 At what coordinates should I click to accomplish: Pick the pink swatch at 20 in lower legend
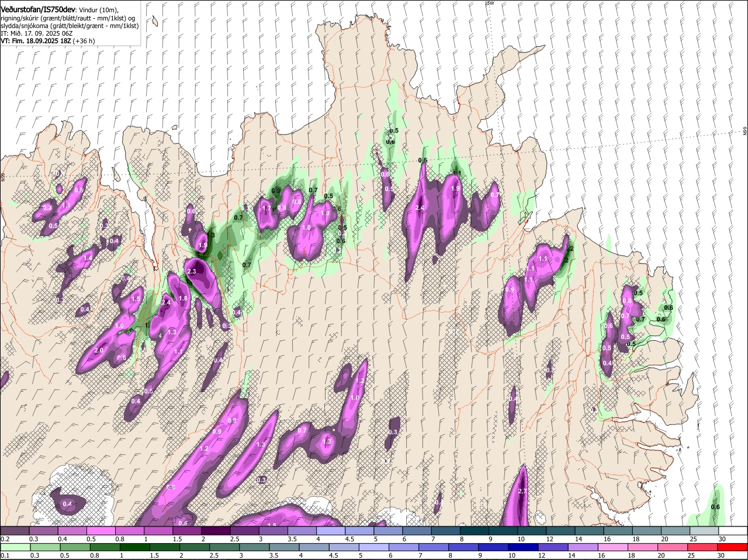click(x=674, y=547)
